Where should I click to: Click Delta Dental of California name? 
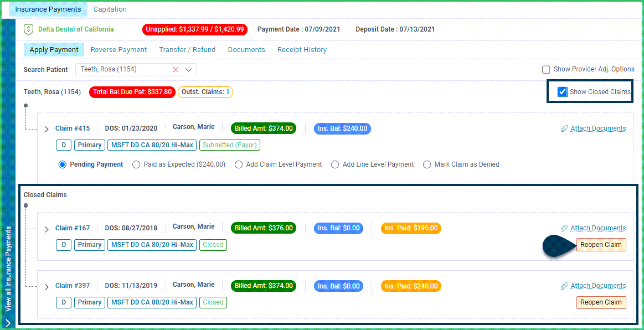(76, 29)
